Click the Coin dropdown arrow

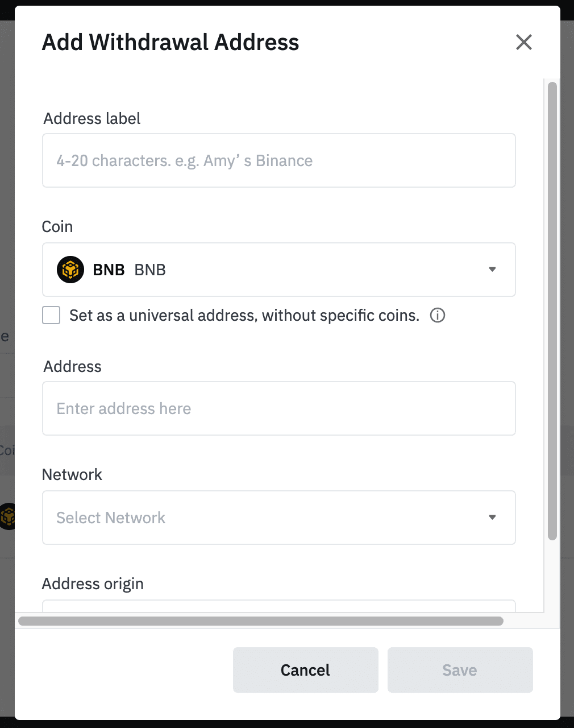492,269
